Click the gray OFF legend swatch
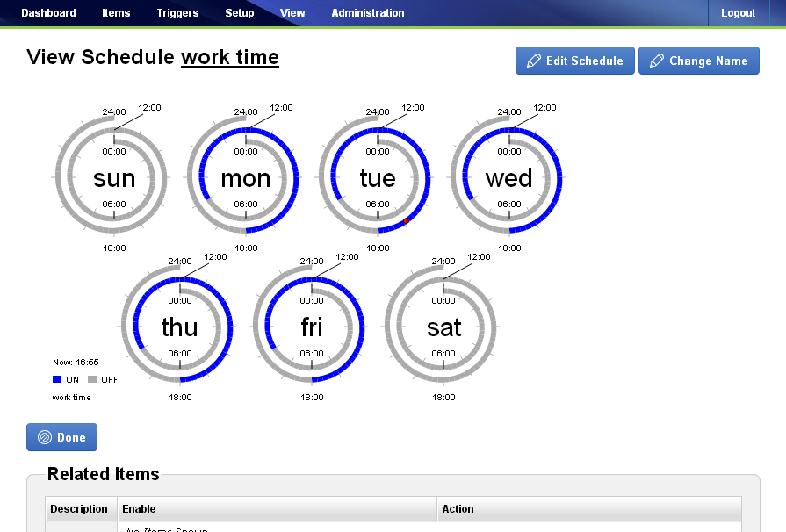The height and width of the screenshot is (532, 786). [91, 379]
